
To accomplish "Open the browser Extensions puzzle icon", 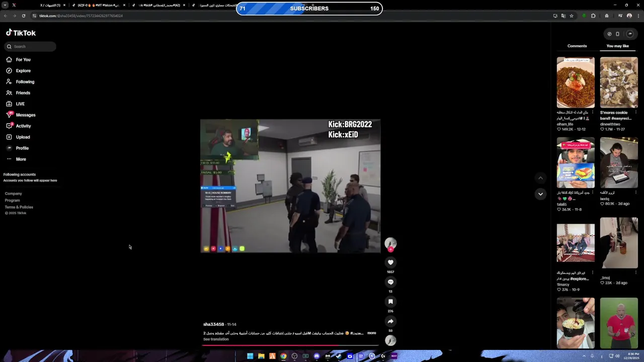I will coord(593,16).
